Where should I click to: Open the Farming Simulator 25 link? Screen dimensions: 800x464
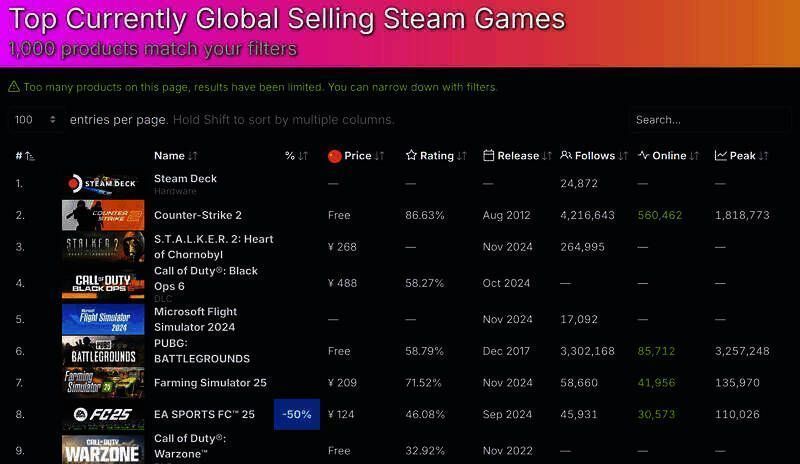pyautogui.click(x=210, y=383)
